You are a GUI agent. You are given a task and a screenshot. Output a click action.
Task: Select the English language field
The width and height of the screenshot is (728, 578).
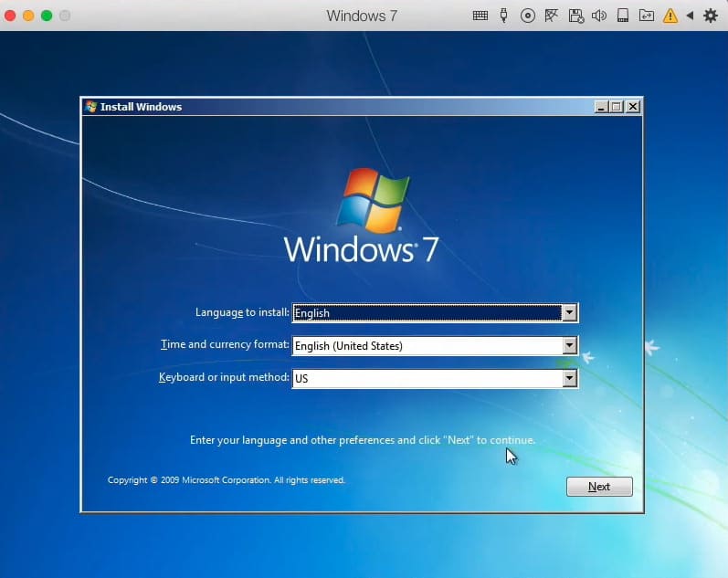pyautogui.click(x=426, y=313)
